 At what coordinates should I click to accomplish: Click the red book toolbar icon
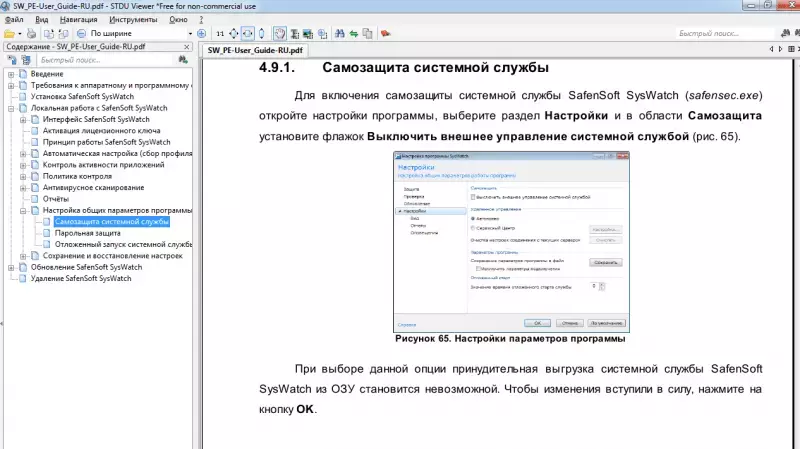point(386,34)
